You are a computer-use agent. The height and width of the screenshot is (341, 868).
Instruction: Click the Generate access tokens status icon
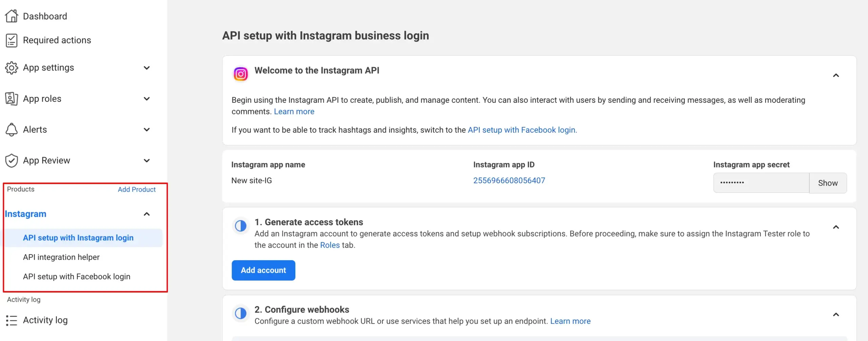241,226
